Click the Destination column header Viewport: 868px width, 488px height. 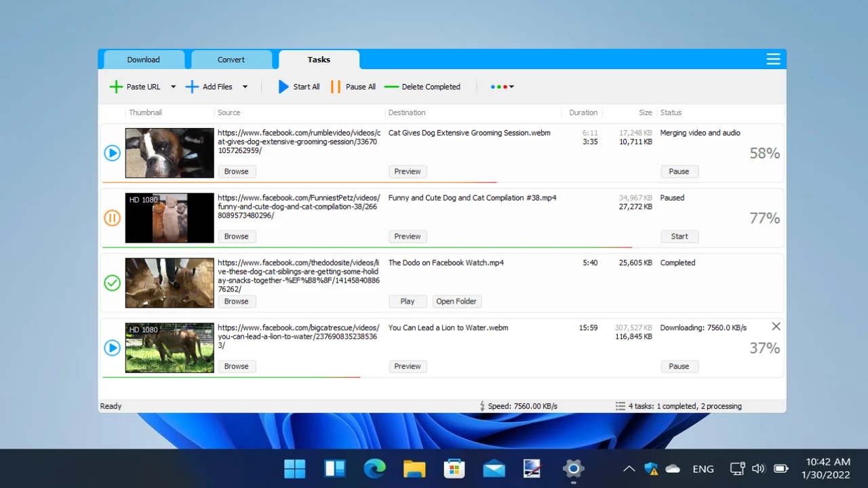(x=407, y=113)
